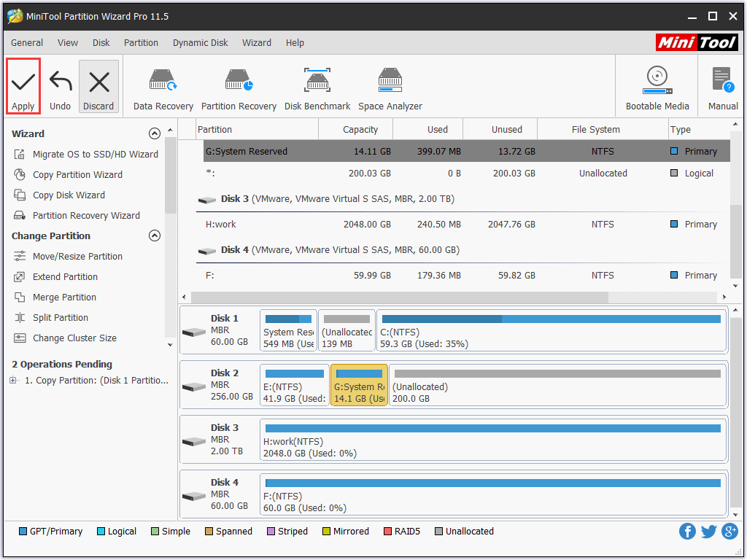Click partition list horizontal scrollbar thumb
The image size is (747, 560).
(x=400, y=297)
